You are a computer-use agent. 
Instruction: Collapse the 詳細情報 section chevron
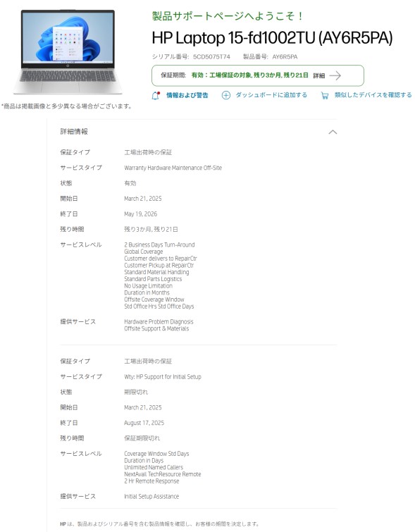point(333,132)
